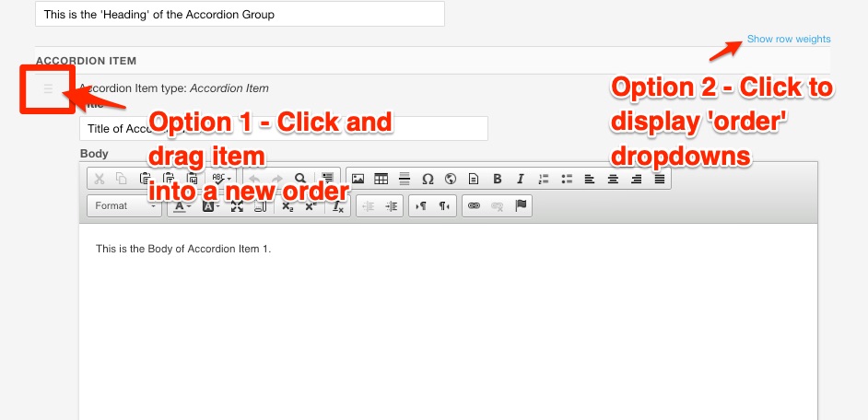
Task: Open the background color dropdown
Action: point(209,206)
